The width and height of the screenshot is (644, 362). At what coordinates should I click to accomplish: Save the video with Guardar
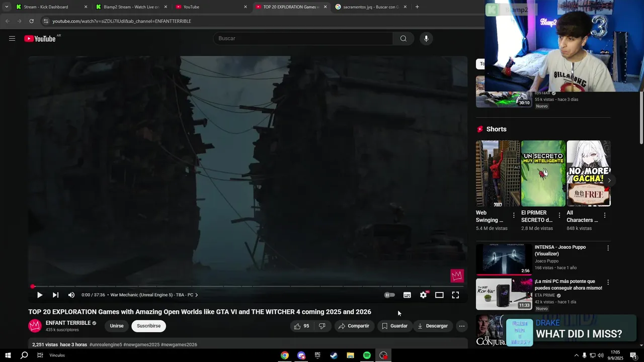[394, 326]
